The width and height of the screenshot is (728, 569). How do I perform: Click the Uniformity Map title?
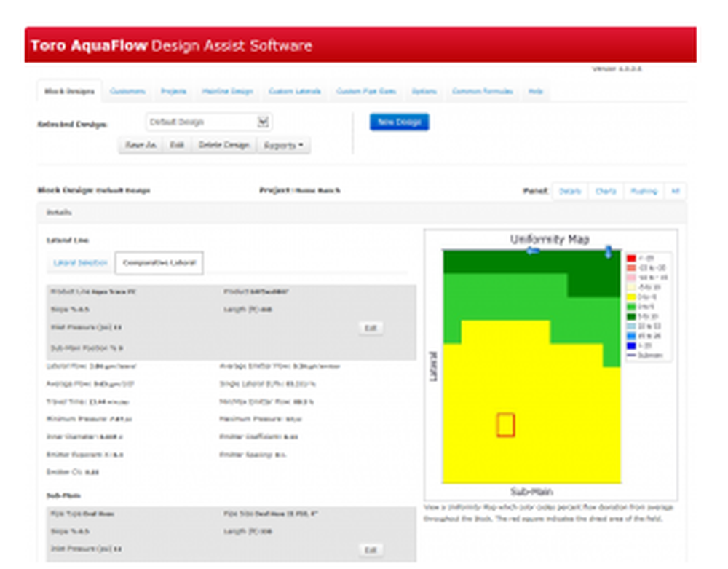pyautogui.click(x=550, y=239)
